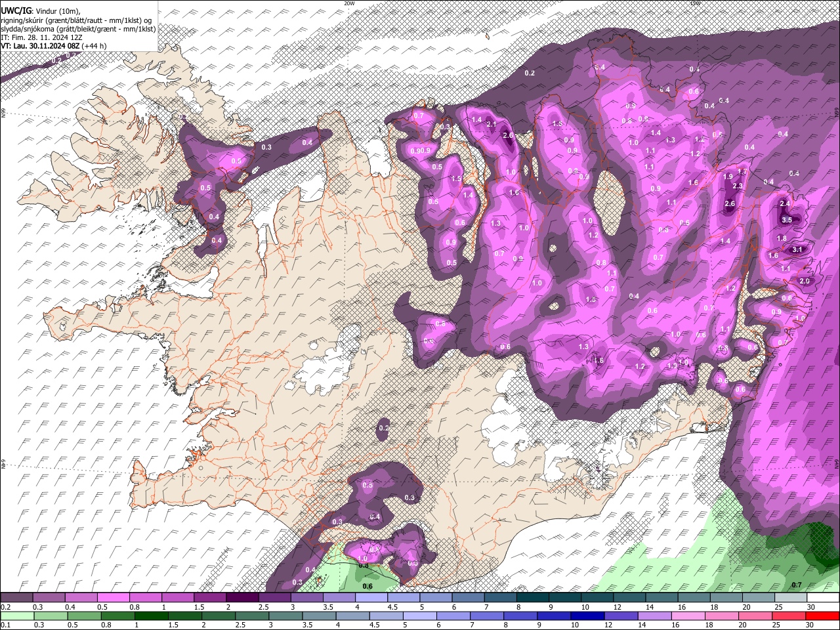Choose the pink 18 swatch in bottom legend row
The width and height of the screenshot is (840, 630).
point(721,616)
